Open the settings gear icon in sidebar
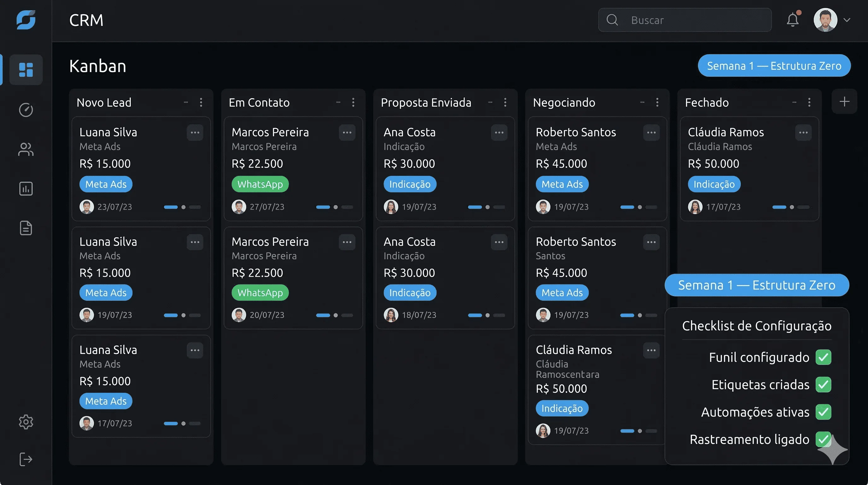 (26, 422)
